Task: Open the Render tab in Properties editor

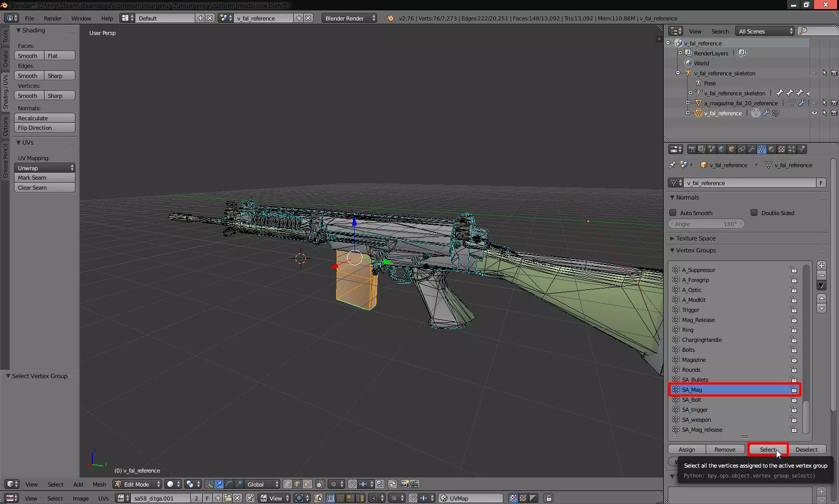Action: pos(692,149)
